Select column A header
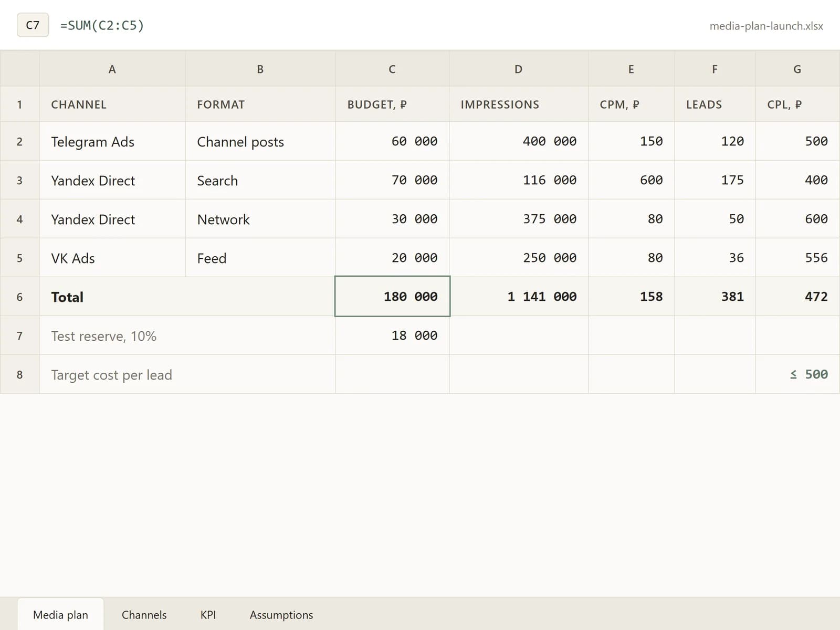Screen dimensions: 840x630 click(x=112, y=69)
